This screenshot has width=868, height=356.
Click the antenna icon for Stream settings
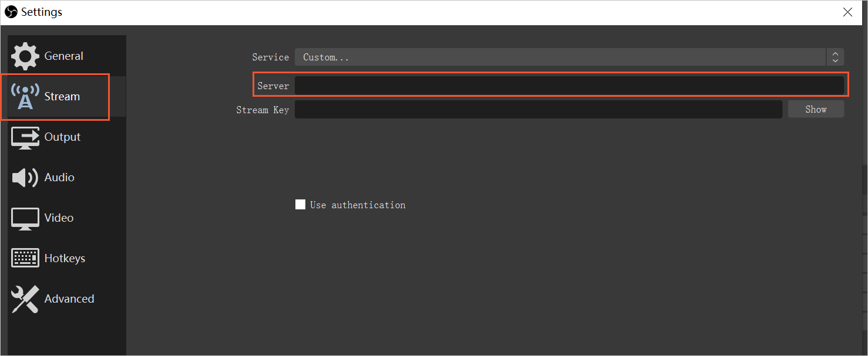(x=25, y=97)
